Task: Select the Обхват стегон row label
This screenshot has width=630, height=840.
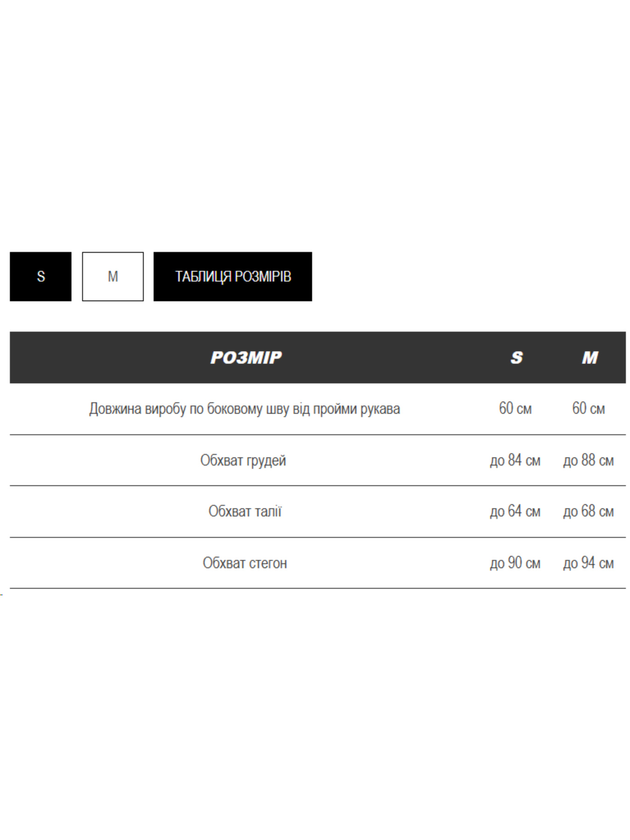Action: [x=245, y=563]
